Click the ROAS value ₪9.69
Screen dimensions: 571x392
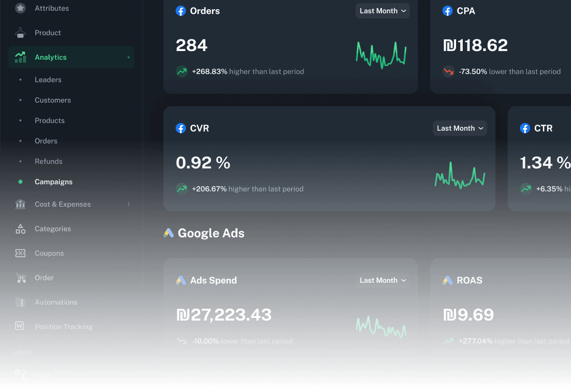point(468,315)
